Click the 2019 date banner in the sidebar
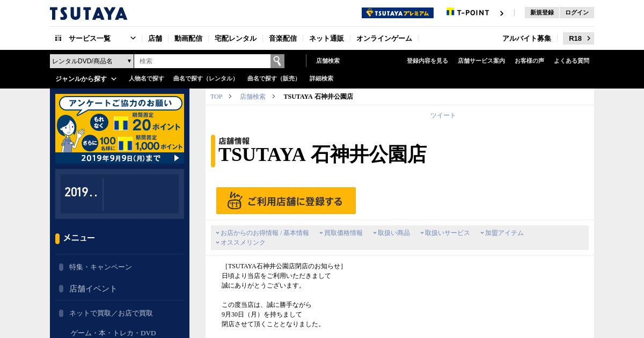644x338 pixels. coord(120,194)
